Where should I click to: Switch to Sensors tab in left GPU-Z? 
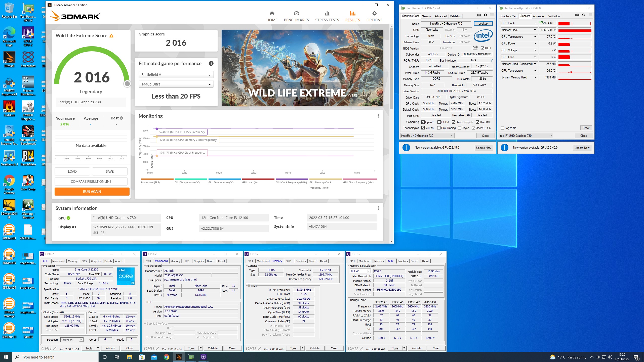(x=427, y=16)
